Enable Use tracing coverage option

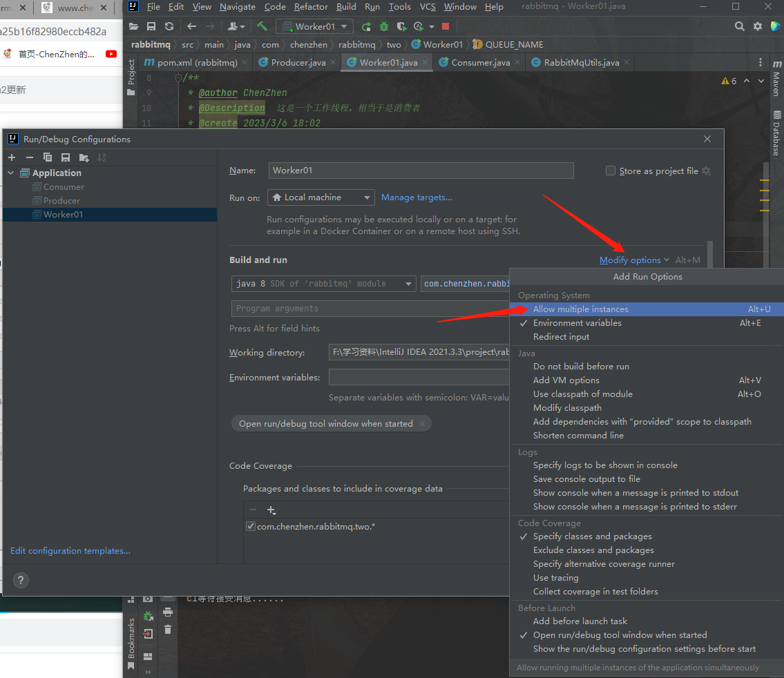click(647, 578)
